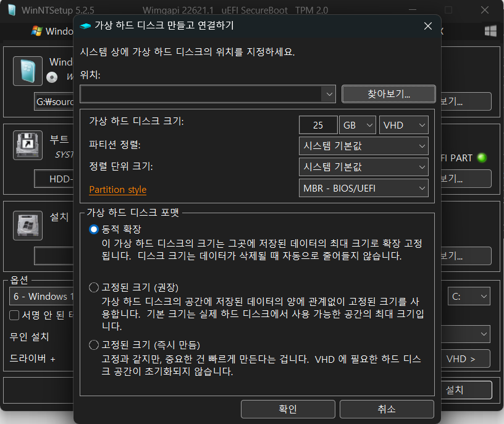Image resolution: width=504 pixels, height=424 pixels.
Task: Click the 확인 button
Action: point(288,409)
